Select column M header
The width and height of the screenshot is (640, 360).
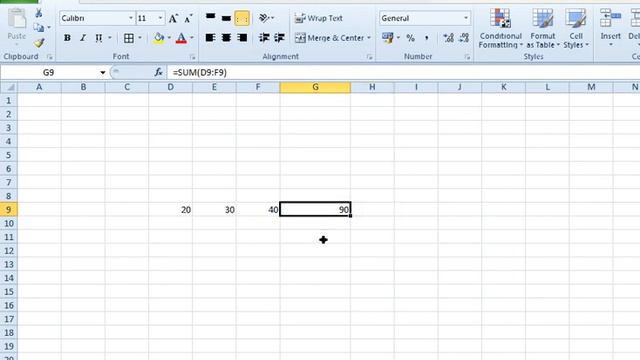click(x=591, y=87)
